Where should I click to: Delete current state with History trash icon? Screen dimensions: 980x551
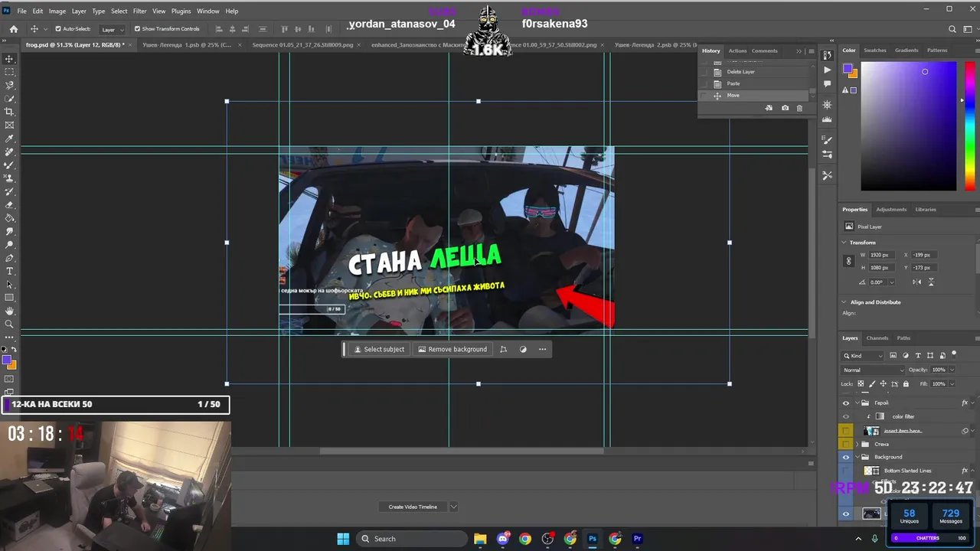pos(799,108)
